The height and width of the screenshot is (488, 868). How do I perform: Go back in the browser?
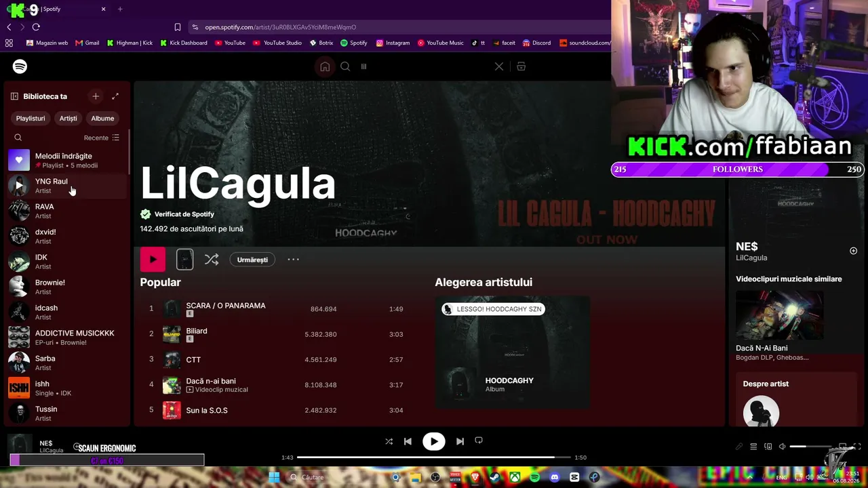(9, 27)
